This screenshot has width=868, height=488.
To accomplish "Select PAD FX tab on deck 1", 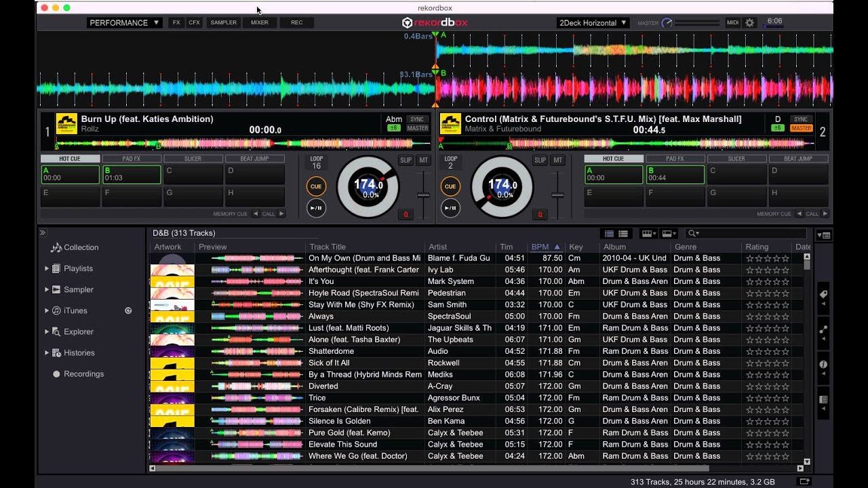I will pyautogui.click(x=132, y=159).
